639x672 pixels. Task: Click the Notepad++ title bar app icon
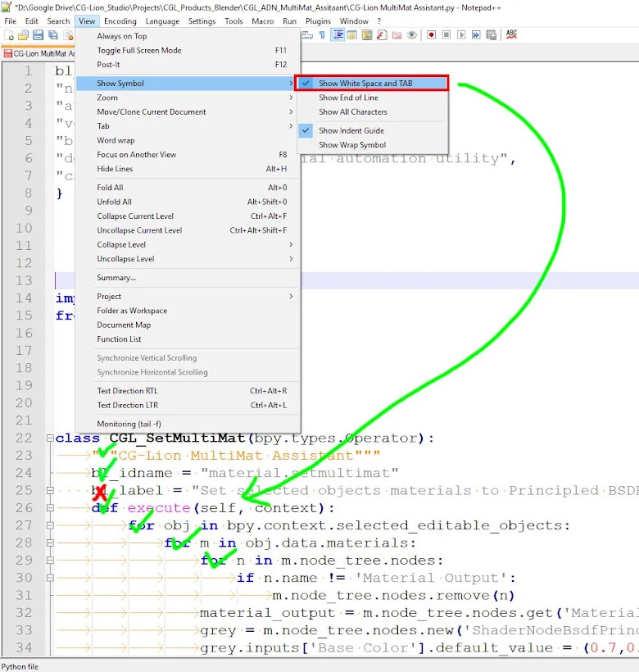tap(6, 7)
